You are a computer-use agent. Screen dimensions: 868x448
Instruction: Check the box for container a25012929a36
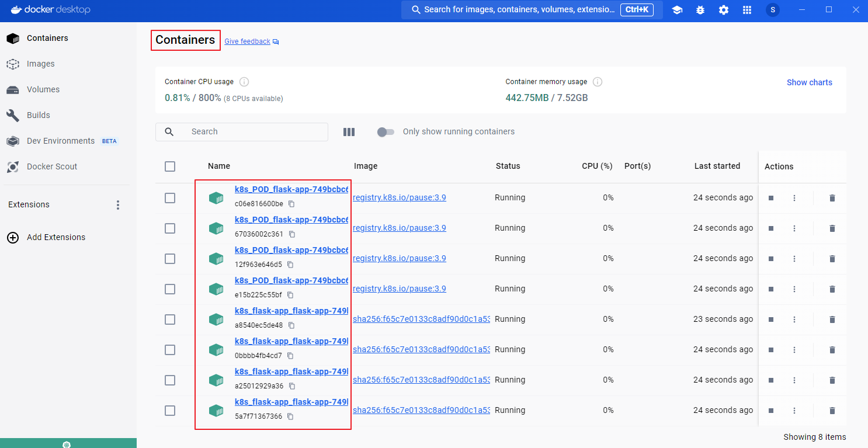tap(170, 380)
